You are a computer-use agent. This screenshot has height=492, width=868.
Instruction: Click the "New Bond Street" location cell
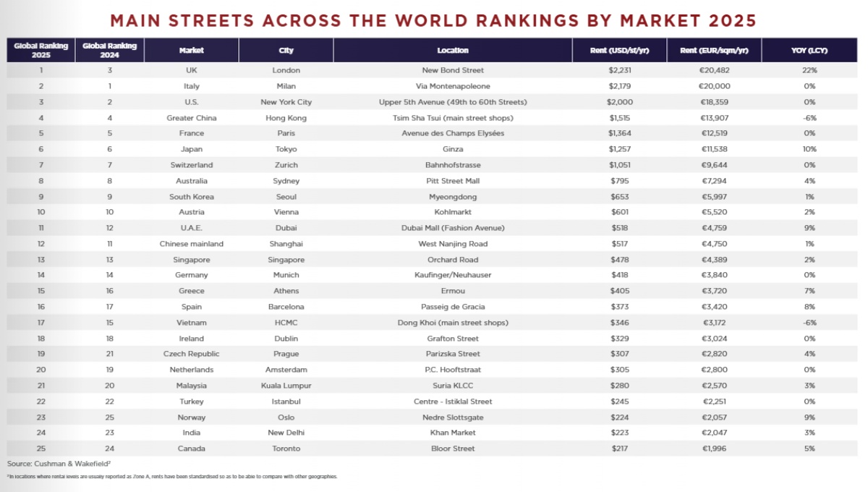click(453, 70)
